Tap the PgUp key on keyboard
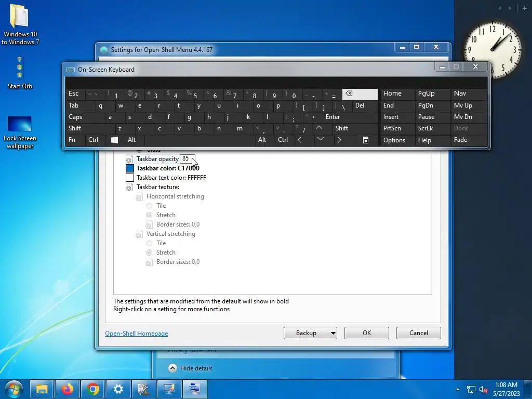Viewport: 532px width, 399px height. pyautogui.click(x=432, y=94)
